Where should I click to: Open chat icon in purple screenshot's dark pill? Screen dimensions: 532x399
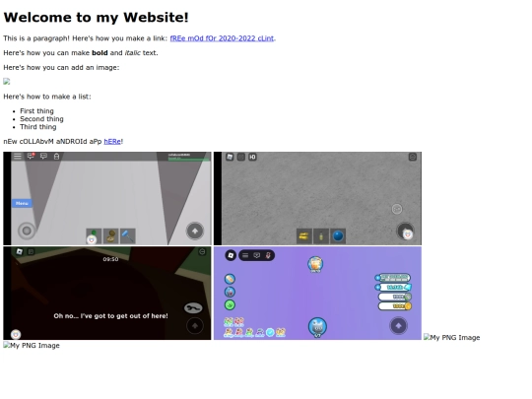coord(257,255)
